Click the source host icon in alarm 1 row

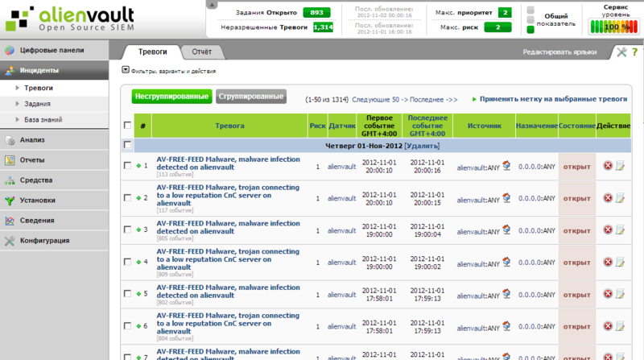(506, 165)
